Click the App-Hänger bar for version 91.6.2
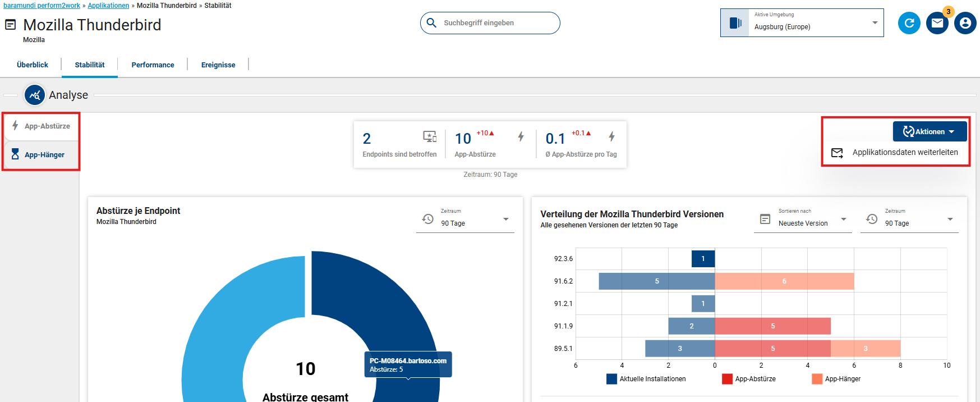 tap(784, 281)
